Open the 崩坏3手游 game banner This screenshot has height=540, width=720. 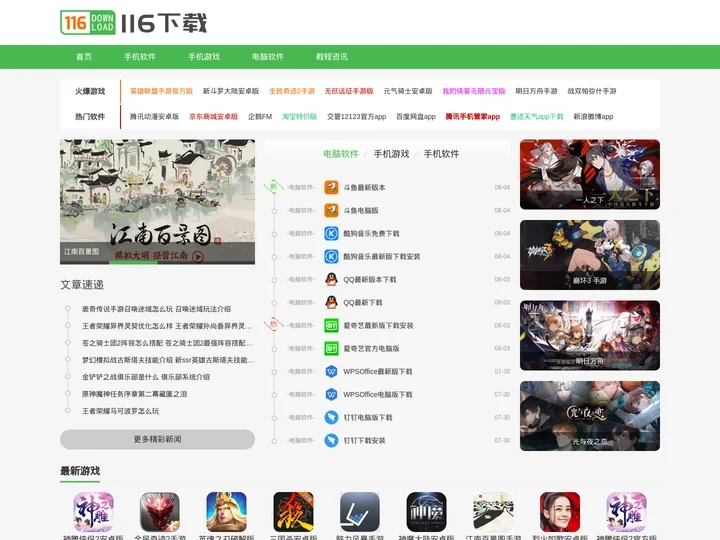click(590, 255)
